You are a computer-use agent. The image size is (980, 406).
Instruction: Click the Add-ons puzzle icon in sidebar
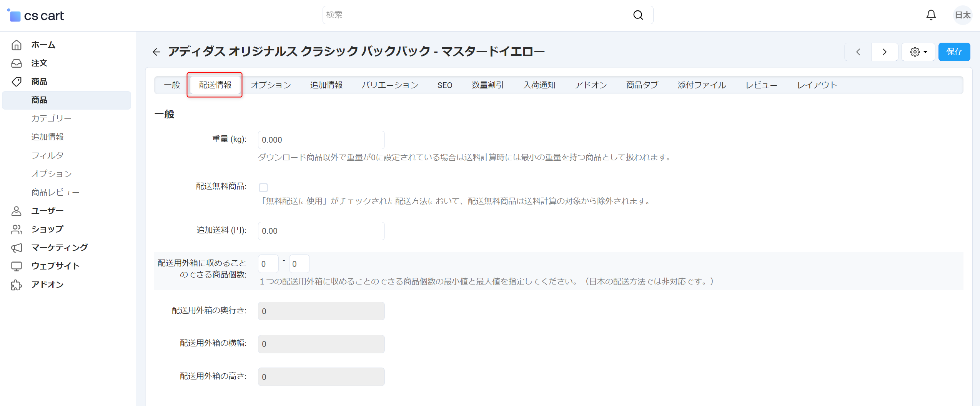tap(17, 285)
